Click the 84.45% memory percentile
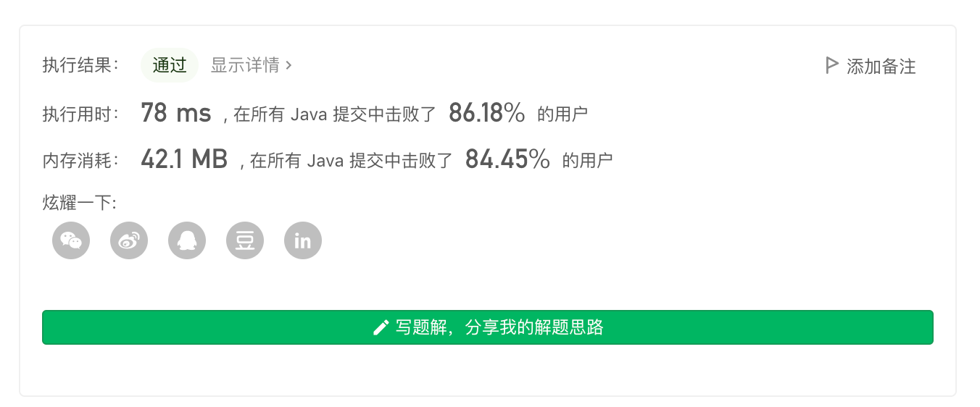Image resolution: width=980 pixels, height=407 pixels. point(507,159)
